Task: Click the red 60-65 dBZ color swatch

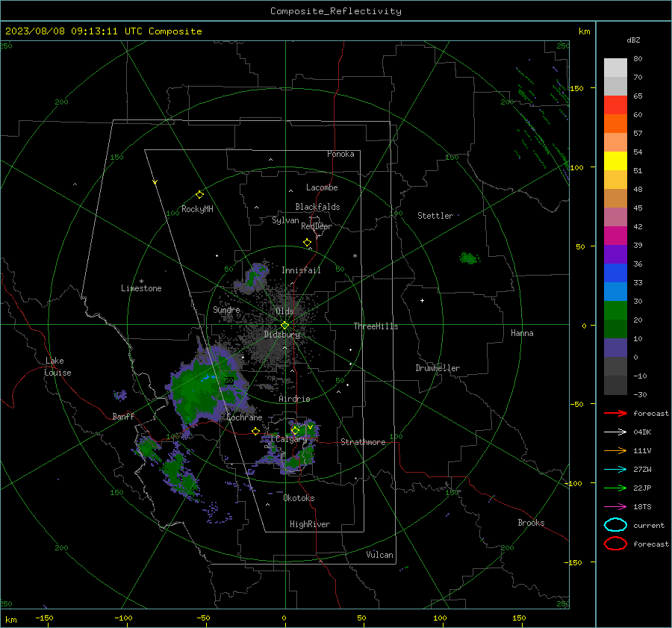Action: coord(615,105)
